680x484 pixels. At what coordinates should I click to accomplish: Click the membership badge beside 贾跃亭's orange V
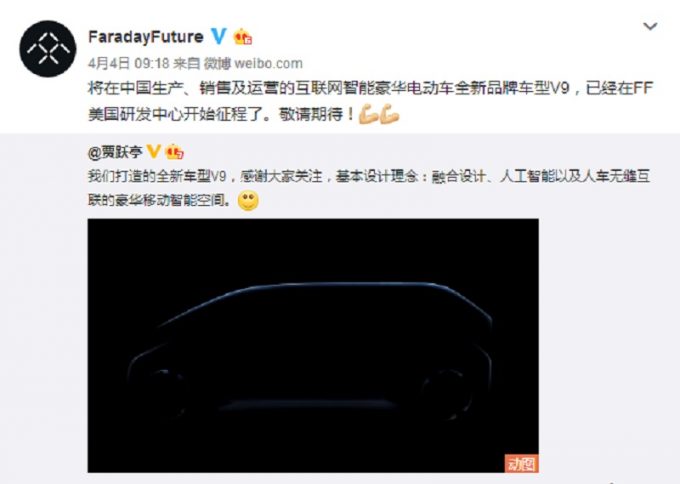pyautogui.click(x=174, y=151)
